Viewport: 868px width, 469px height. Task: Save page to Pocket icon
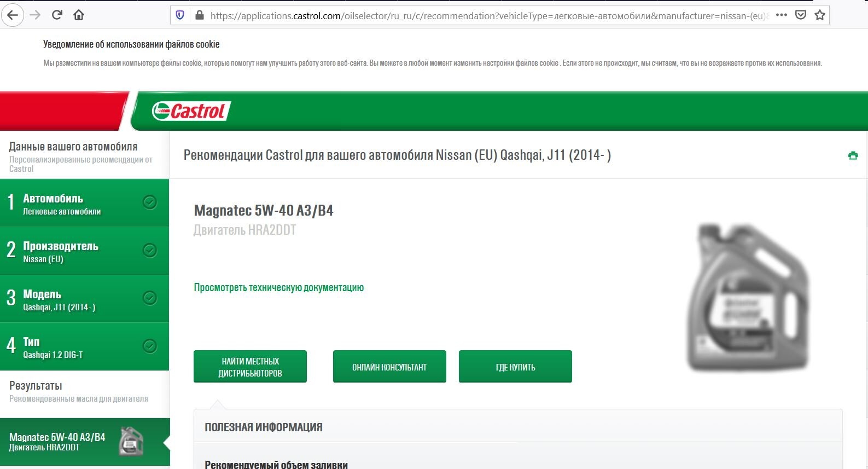(x=801, y=15)
